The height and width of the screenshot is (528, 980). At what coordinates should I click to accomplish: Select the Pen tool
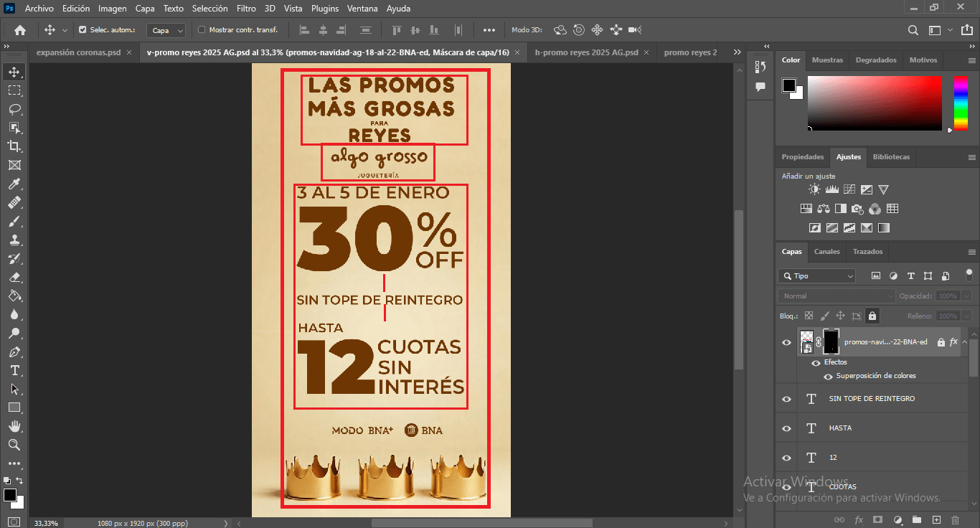[x=14, y=352]
